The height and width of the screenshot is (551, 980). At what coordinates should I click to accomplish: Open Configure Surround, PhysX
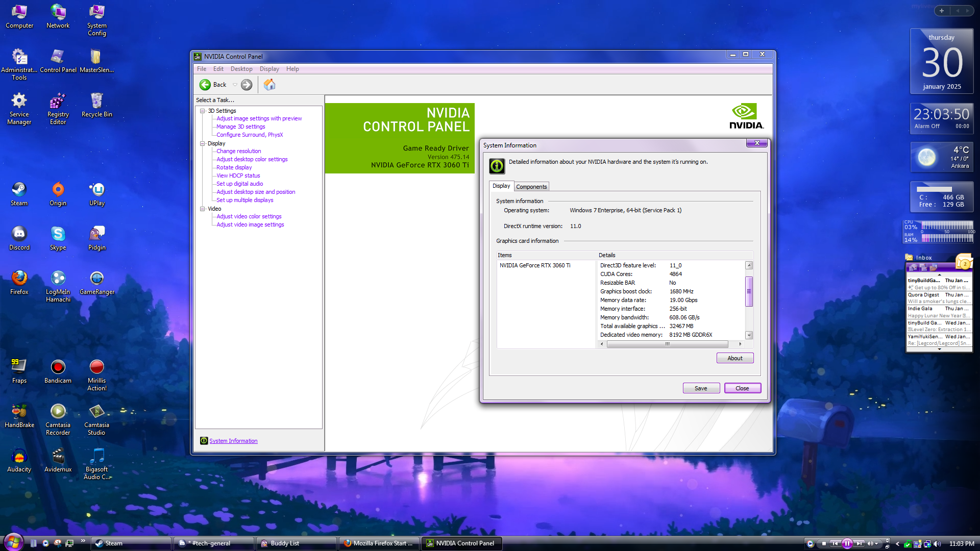click(249, 135)
